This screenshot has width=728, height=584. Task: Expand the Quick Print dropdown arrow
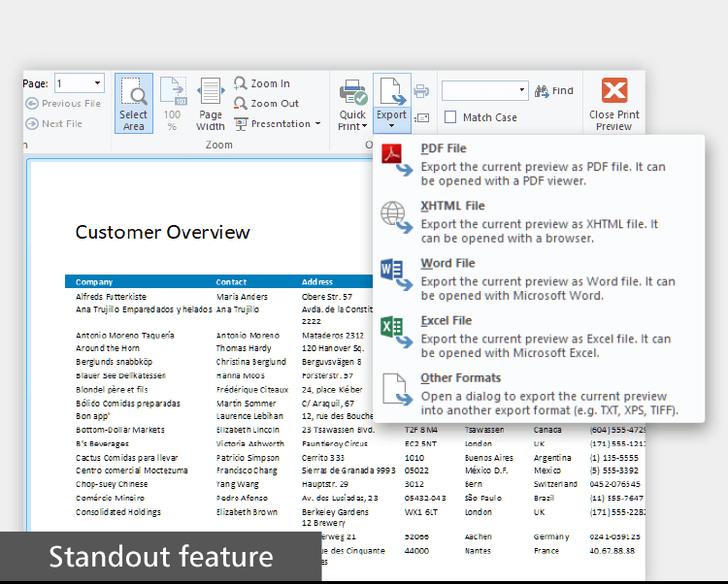[364, 126]
